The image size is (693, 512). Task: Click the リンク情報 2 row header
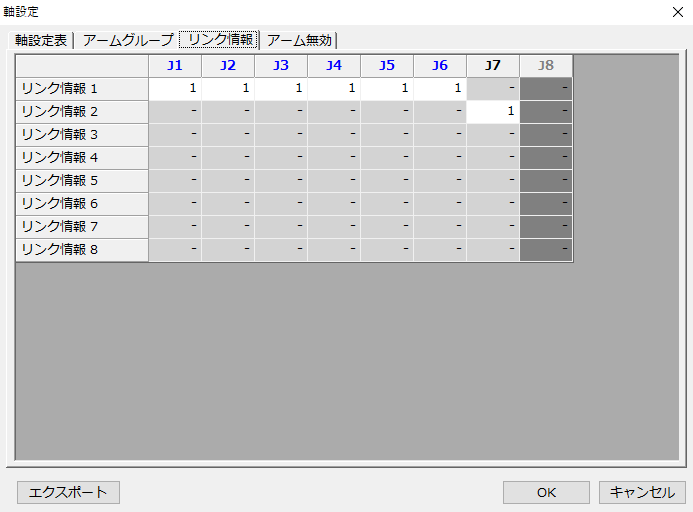tap(82, 111)
